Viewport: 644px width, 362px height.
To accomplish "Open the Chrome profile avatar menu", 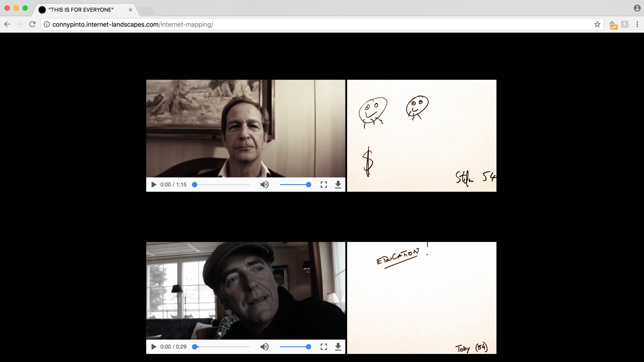I will 637,8.
